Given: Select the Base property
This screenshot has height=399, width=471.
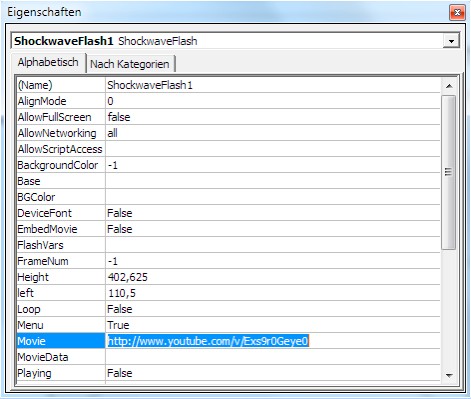Looking at the screenshot, I should 61,181.
